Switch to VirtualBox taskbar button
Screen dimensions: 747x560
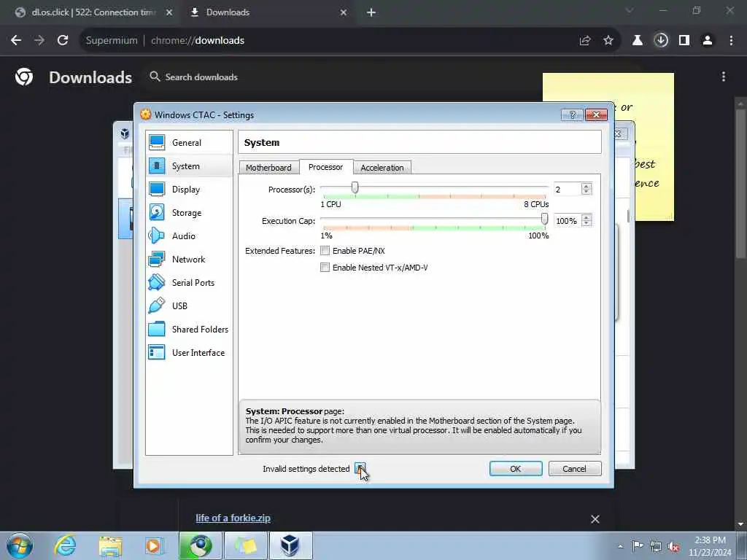290,545
